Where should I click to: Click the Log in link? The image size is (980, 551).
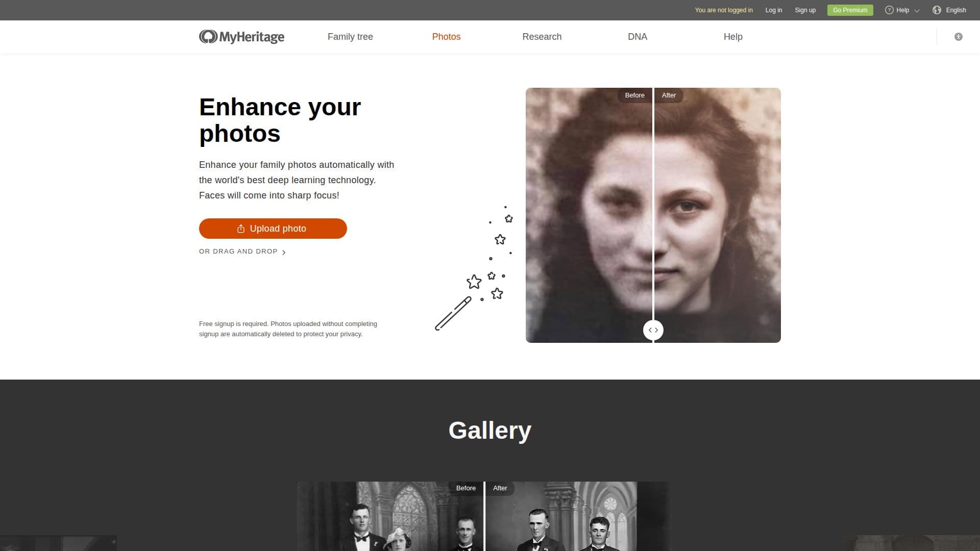[773, 10]
